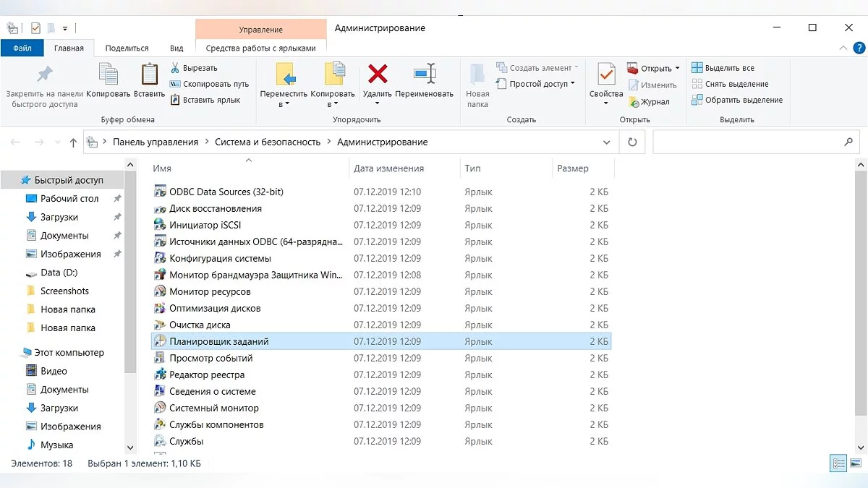Click the up-arrow navigation icon
868x488 pixels.
73,142
